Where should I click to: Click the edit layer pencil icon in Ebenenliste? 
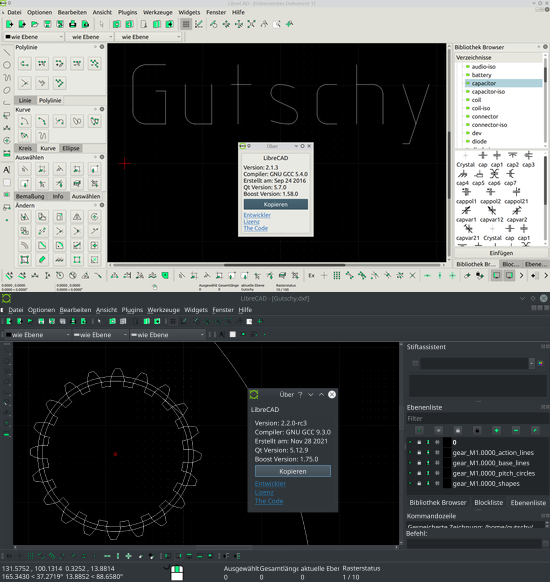[x=535, y=430]
